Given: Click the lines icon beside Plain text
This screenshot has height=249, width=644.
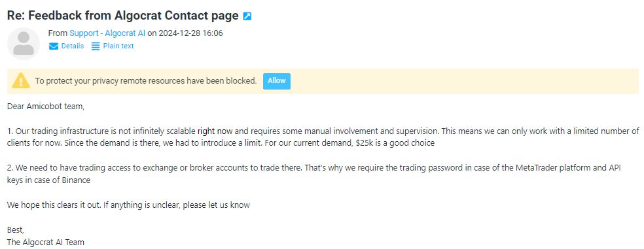Looking at the screenshot, I should [96, 46].
